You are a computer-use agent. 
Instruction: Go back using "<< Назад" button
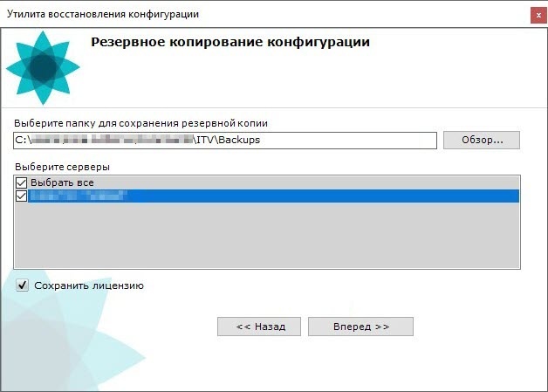[260, 327]
